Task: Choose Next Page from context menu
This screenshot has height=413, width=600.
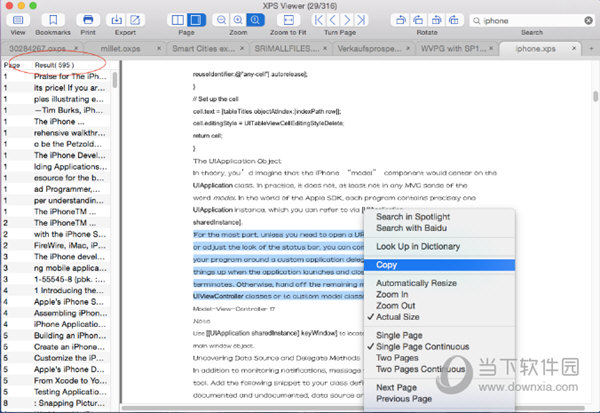Action: (439, 387)
